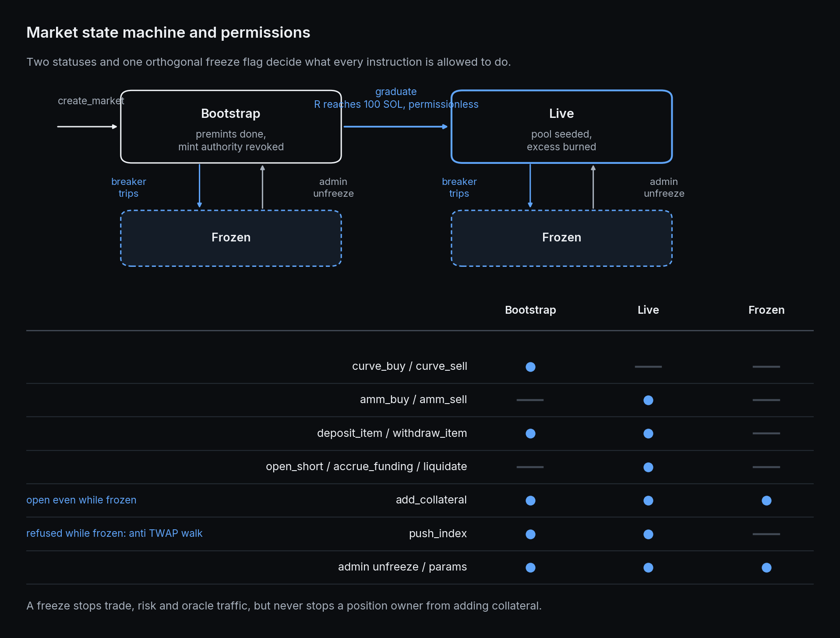This screenshot has width=840, height=638.
Task: Click Live dot in admin unfreeze / params row
Action: [x=648, y=567]
